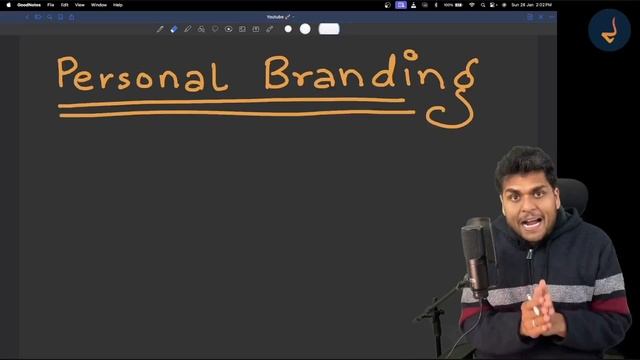Open the Wi-Fi status menu

472,5
